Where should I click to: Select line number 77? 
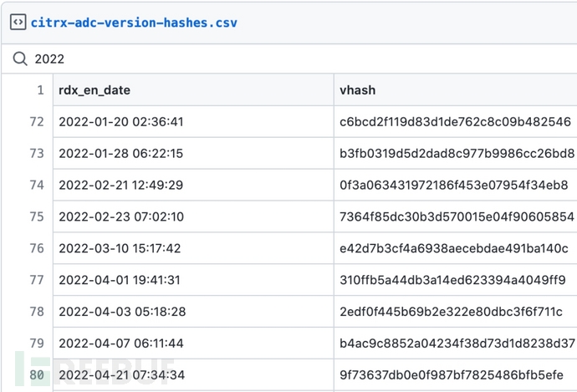pyautogui.click(x=36, y=280)
